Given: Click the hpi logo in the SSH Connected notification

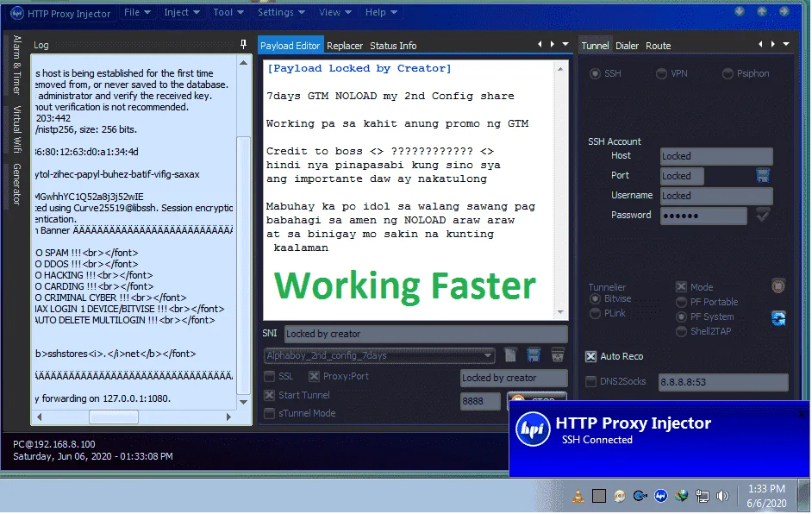Looking at the screenshot, I should pos(533,429).
